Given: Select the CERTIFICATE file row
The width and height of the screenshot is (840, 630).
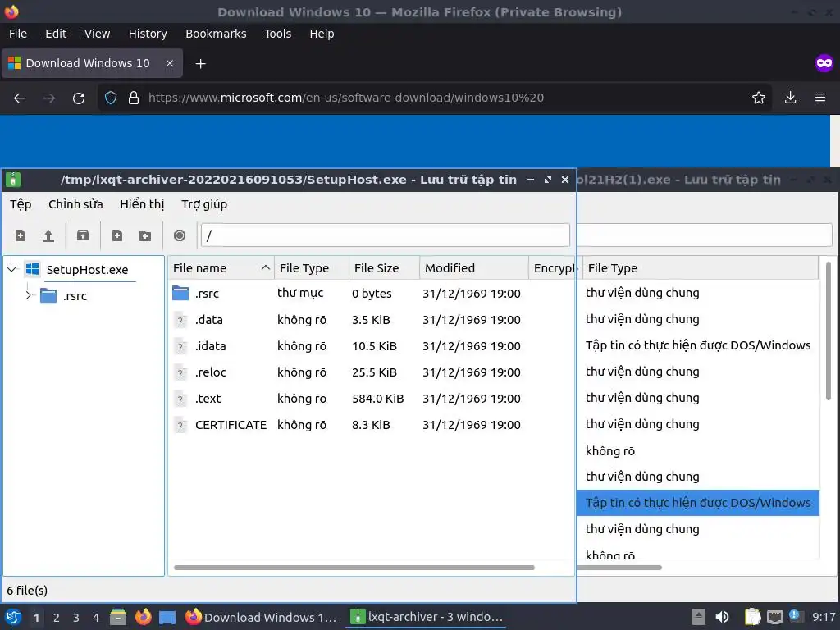Looking at the screenshot, I should pos(372,425).
